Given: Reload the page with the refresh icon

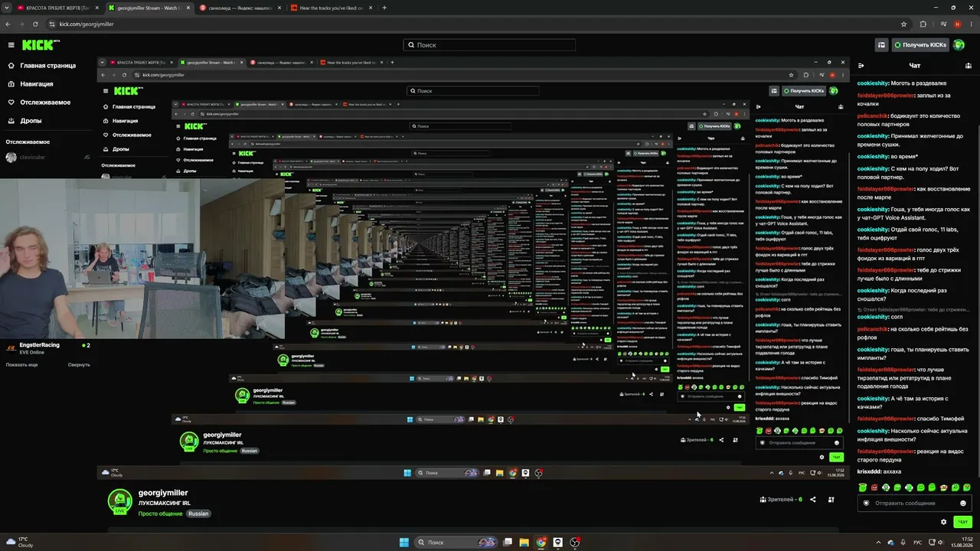Looking at the screenshot, I should [36, 24].
